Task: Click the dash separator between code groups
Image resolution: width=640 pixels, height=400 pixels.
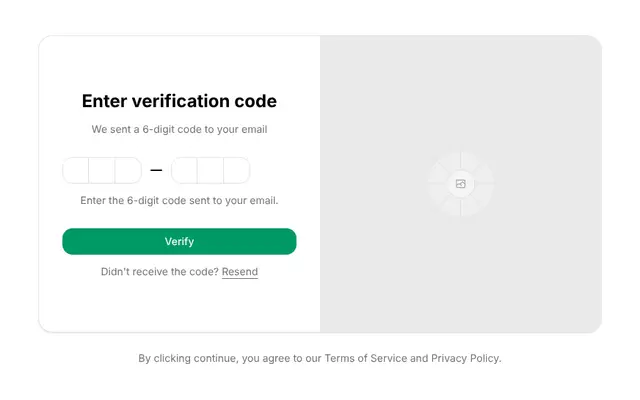Action: (x=156, y=170)
